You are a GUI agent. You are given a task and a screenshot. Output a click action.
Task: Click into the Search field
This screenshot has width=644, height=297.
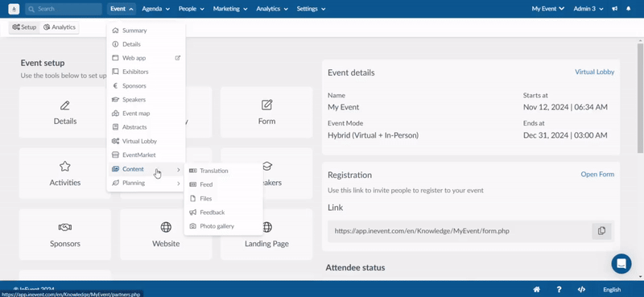(64, 9)
